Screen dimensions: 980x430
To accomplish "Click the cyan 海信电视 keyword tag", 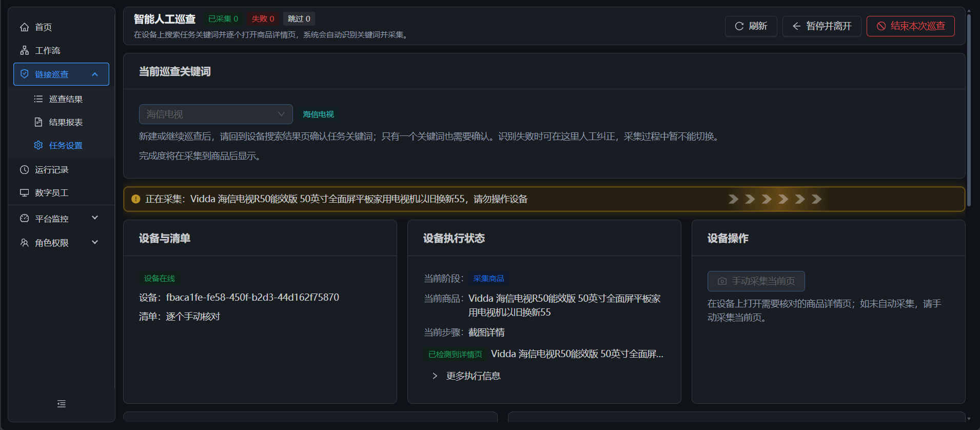I will click(319, 114).
